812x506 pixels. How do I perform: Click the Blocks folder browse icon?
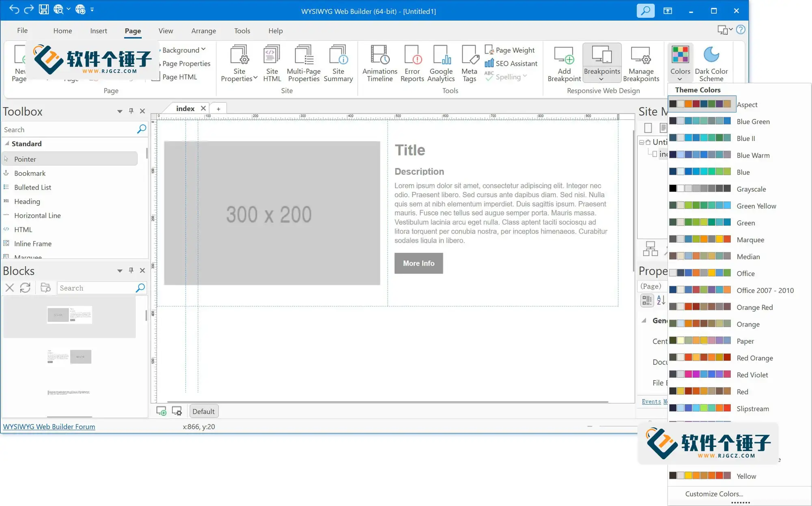coord(45,288)
